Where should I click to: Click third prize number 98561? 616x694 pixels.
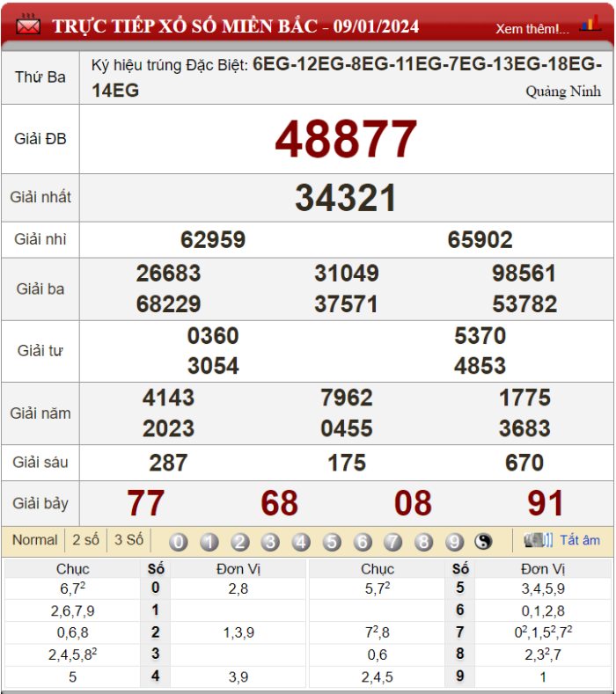click(x=524, y=273)
